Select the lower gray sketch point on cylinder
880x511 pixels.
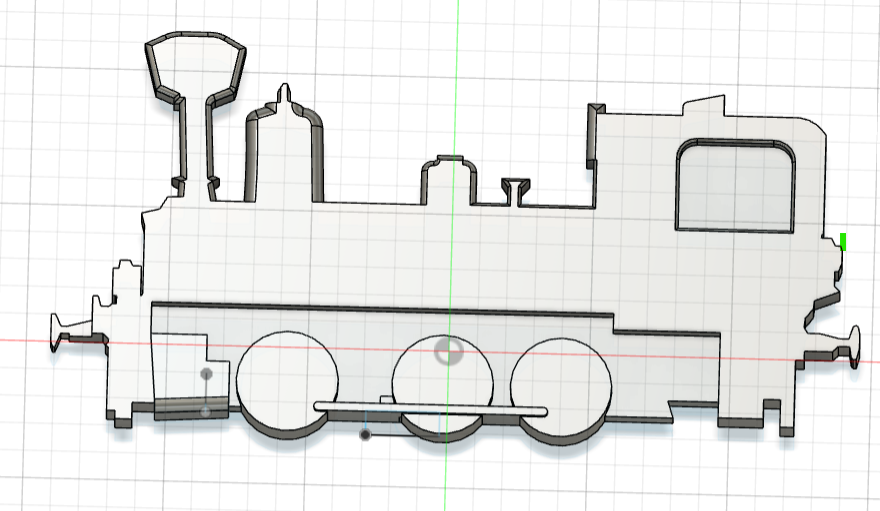206,412
